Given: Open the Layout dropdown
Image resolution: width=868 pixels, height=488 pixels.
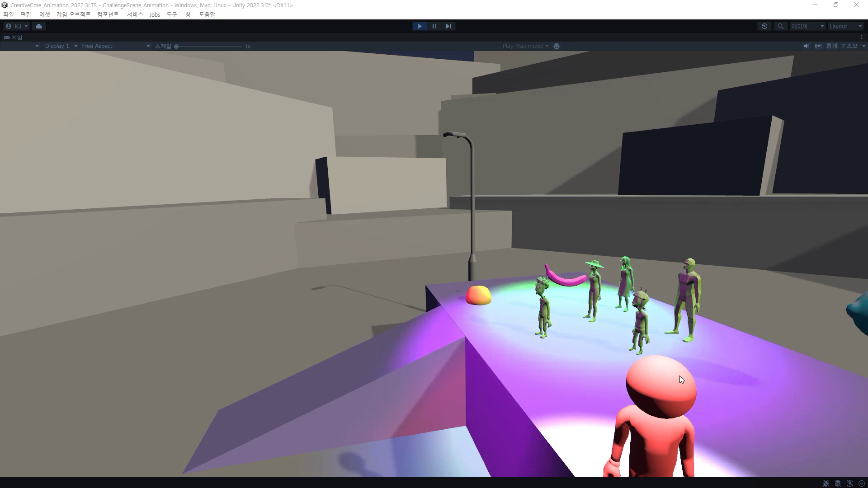Looking at the screenshot, I should pyautogui.click(x=844, y=26).
